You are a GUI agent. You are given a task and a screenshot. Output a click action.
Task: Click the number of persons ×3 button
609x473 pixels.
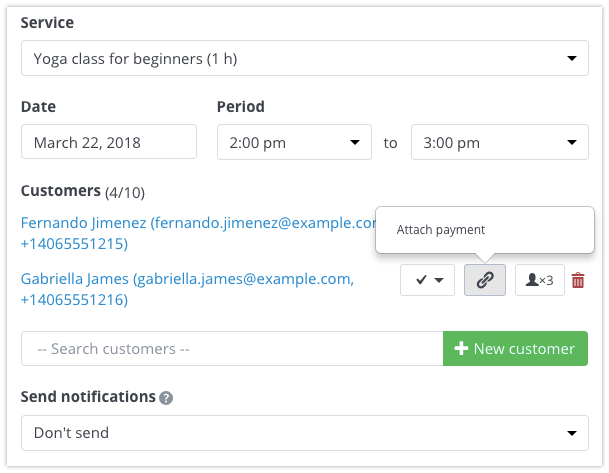click(x=539, y=280)
